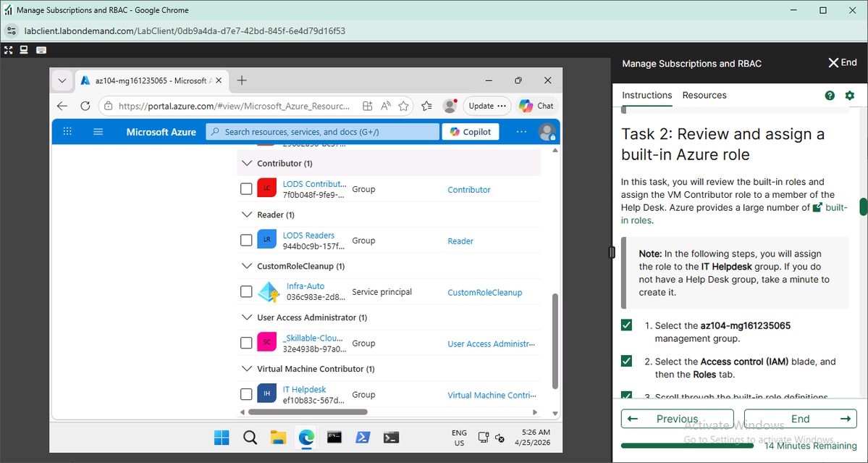This screenshot has width=868, height=463.
Task: Click the Azure portal address bar
Action: click(234, 106)
